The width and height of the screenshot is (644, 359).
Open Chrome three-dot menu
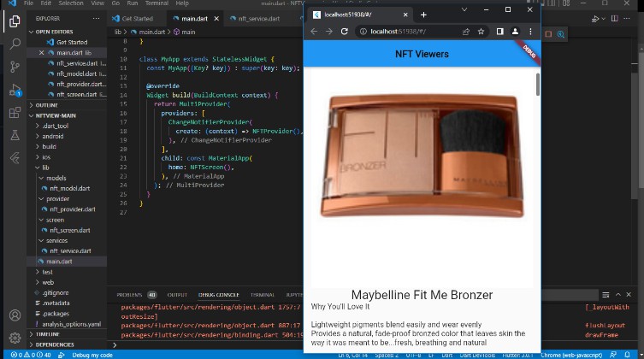pyautogui.click(x=530, y=32)
